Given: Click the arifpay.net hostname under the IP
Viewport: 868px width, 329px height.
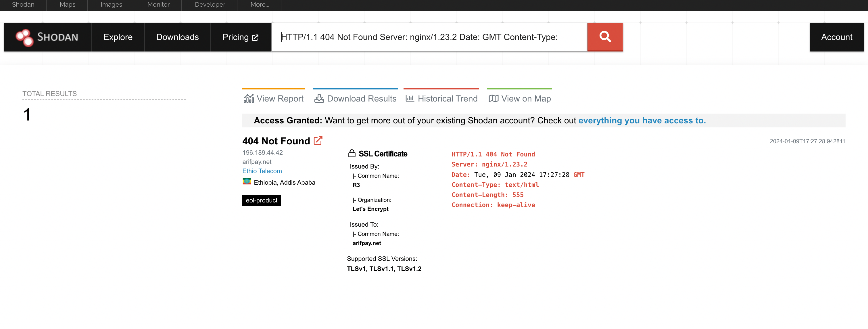Looking at the screenshot, I should [x=257, y=162].
